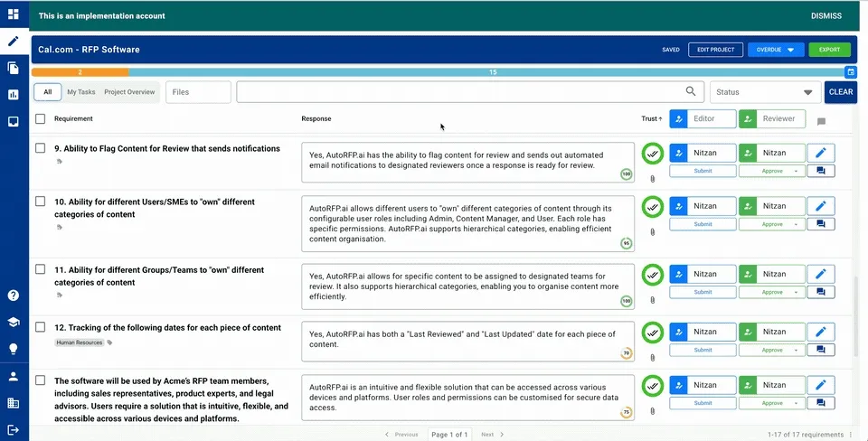Click the green EXPORT button
The height and width of the screenshot is (441, 868).
point(829,49)
